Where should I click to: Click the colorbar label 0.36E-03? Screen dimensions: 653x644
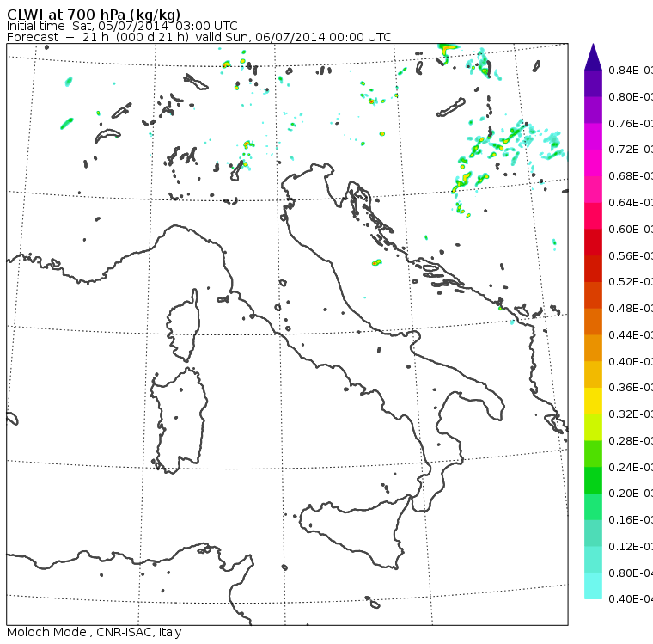point(631,388)
